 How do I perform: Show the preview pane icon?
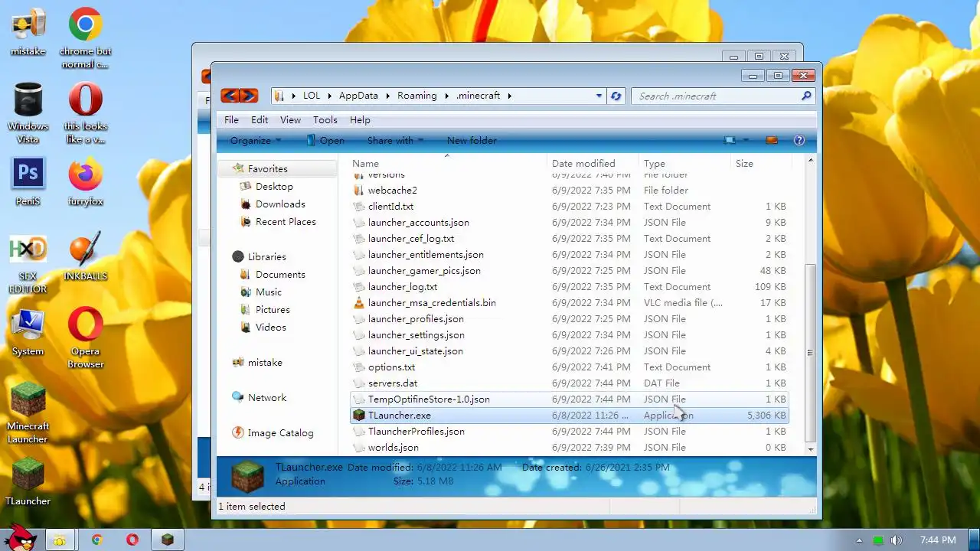tap(772, 141)
